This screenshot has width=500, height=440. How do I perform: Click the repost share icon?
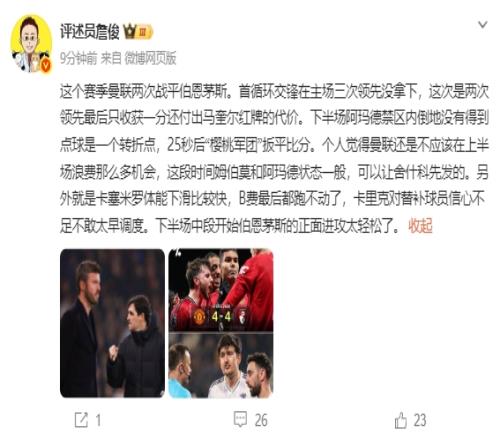click(81, 420)
